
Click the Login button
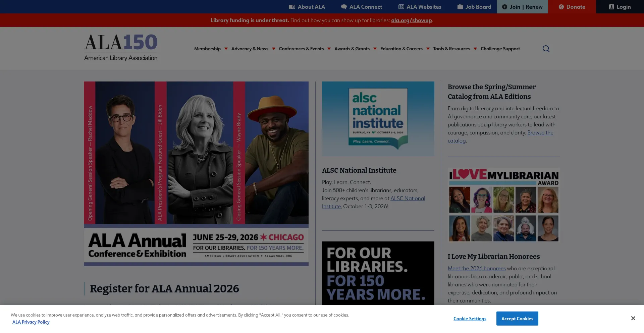620,7
